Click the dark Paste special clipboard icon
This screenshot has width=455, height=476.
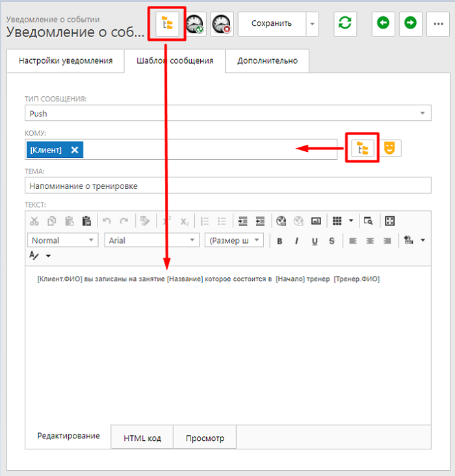click(x=86, y=221)
